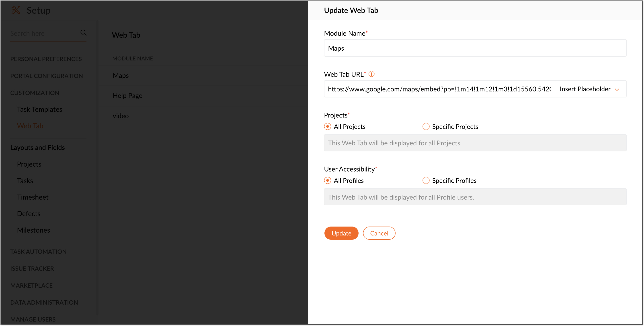Click the Update button
Screen dimensions: 644x326
pos(341,233)
